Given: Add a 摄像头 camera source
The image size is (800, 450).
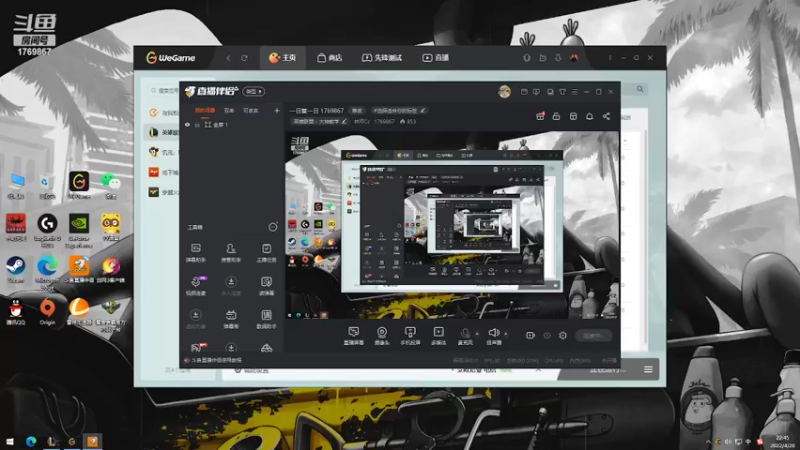Looking at the screenshot, I should pos(382,336).
